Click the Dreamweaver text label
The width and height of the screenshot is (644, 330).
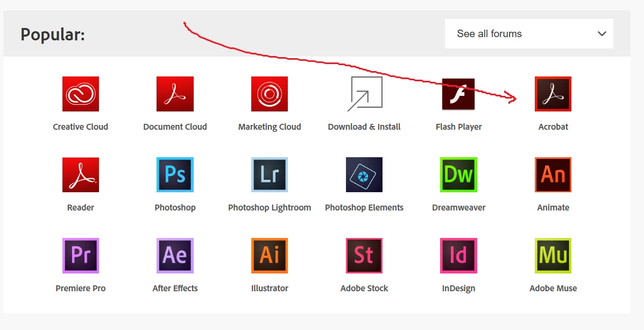458,208
